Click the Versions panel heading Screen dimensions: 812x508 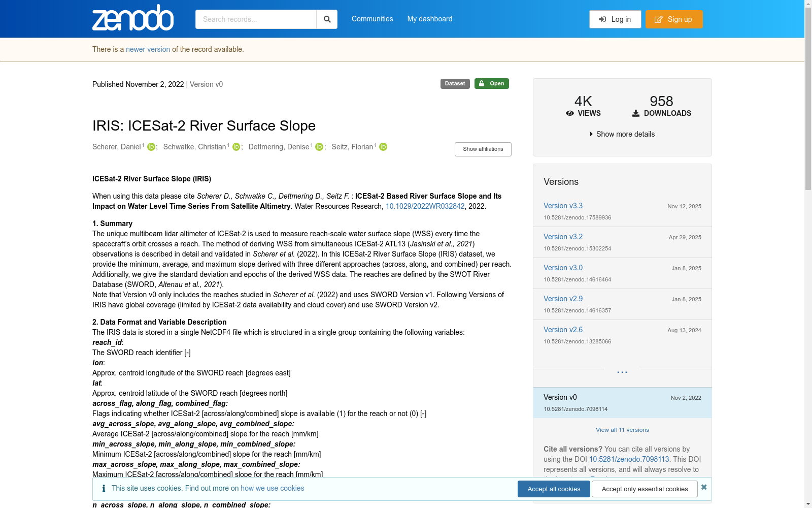(x=561, y=182)
